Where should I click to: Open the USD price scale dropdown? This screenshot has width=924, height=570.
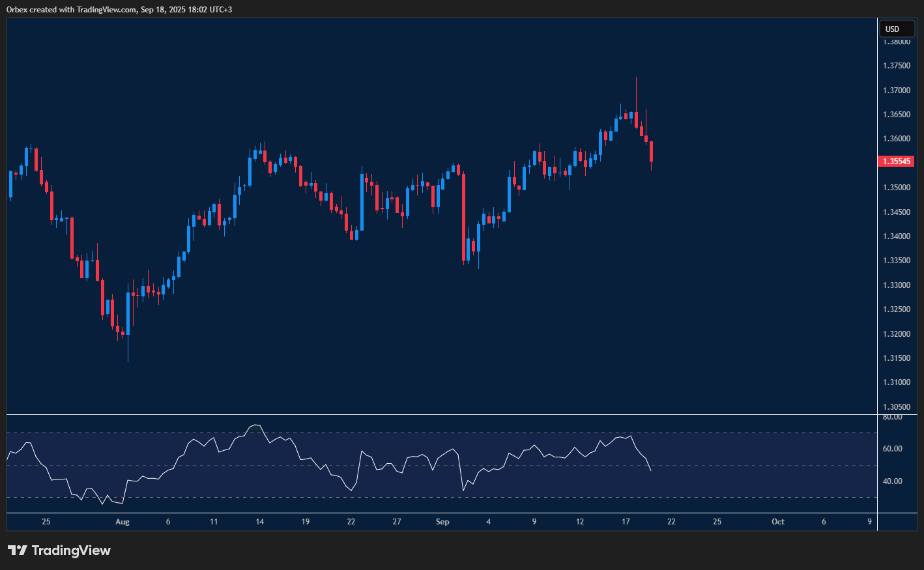pyautogui.click(x=897, y=29)
